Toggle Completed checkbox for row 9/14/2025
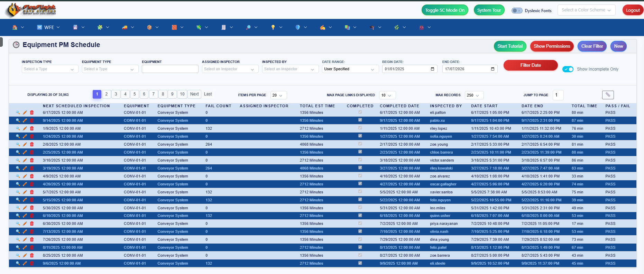 [360, 120]
